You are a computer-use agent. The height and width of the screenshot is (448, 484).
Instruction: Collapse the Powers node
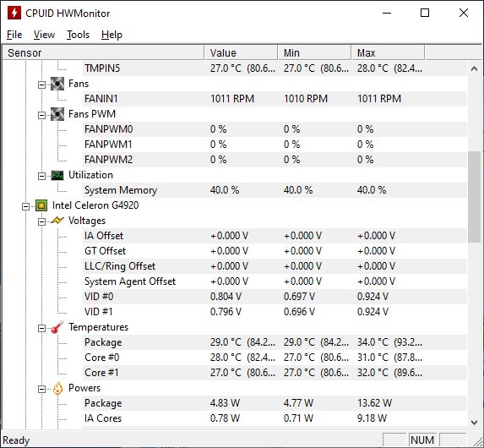41,390
